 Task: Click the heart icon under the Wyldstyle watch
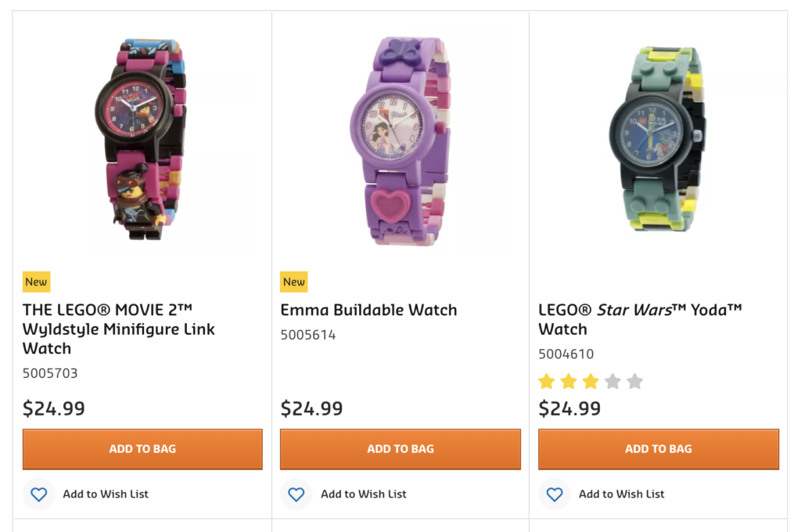click(38, 494)
